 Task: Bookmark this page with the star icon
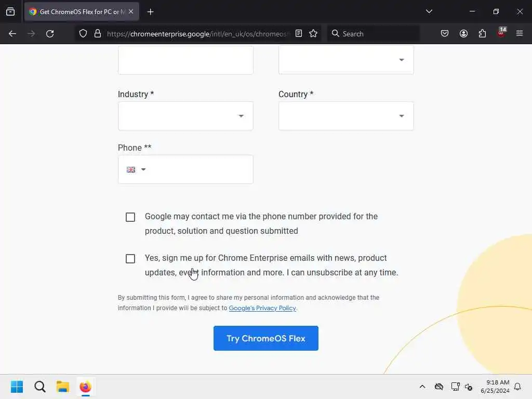point(313,33)
